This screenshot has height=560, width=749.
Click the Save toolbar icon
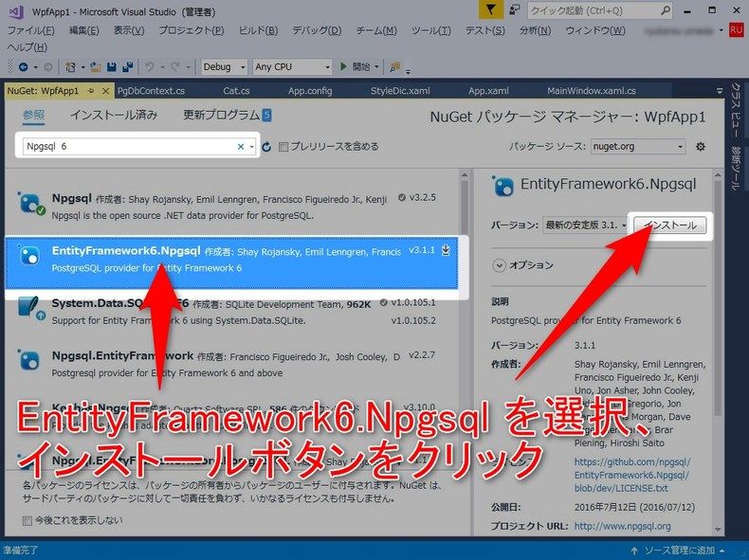[x=112, y=67]
